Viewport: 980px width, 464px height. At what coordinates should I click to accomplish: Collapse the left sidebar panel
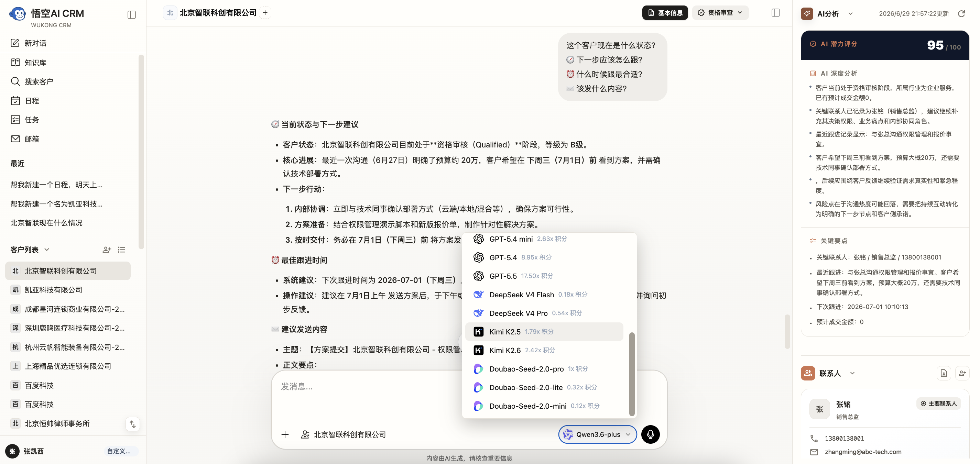tap(132, 15)
